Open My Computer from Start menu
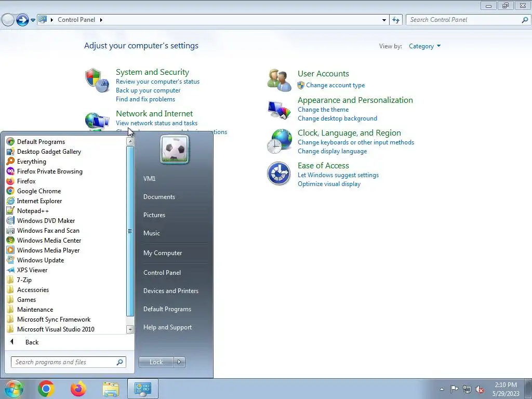 (163, 253)
